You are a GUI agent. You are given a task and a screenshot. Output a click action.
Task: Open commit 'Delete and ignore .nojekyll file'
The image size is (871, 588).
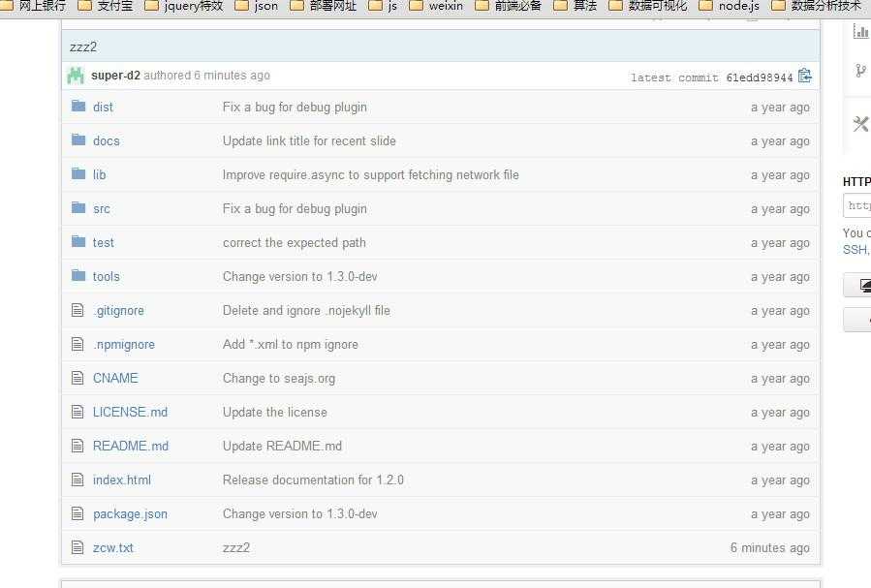(306, 310)
